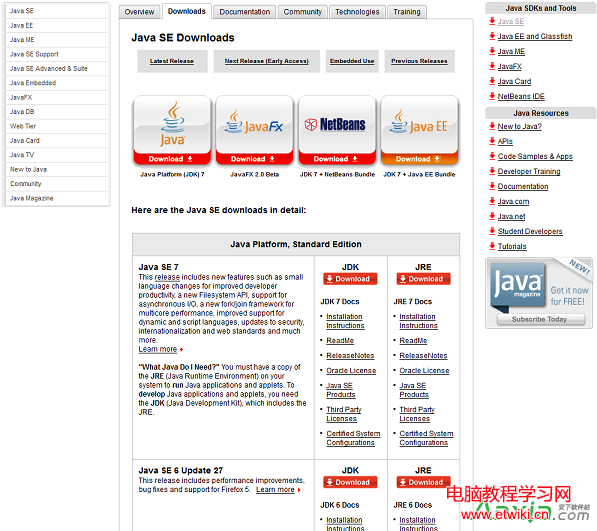Open JRE 7 ReadMe link
This screenshot has height=531, width=597.
point(413,341)
